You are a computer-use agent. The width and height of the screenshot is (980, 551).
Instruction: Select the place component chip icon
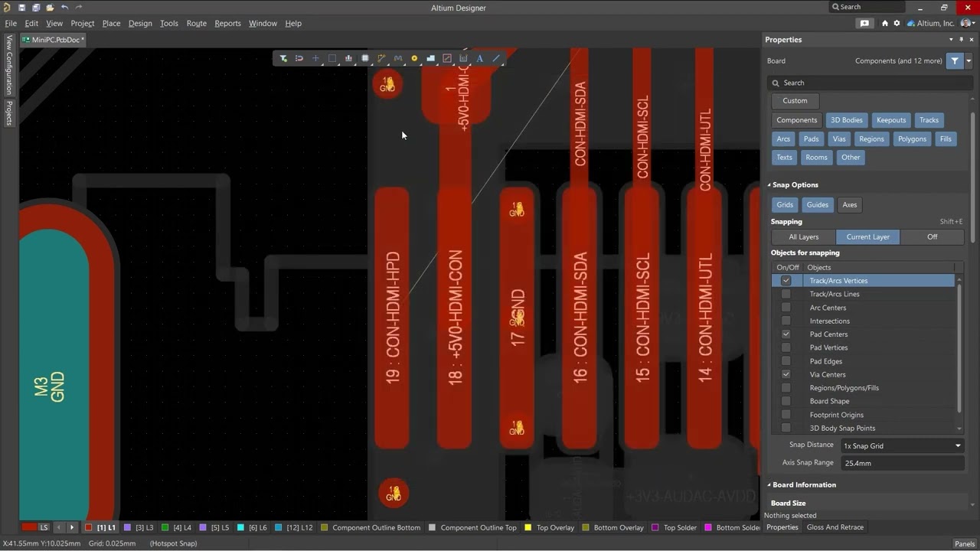coord(365,58)
